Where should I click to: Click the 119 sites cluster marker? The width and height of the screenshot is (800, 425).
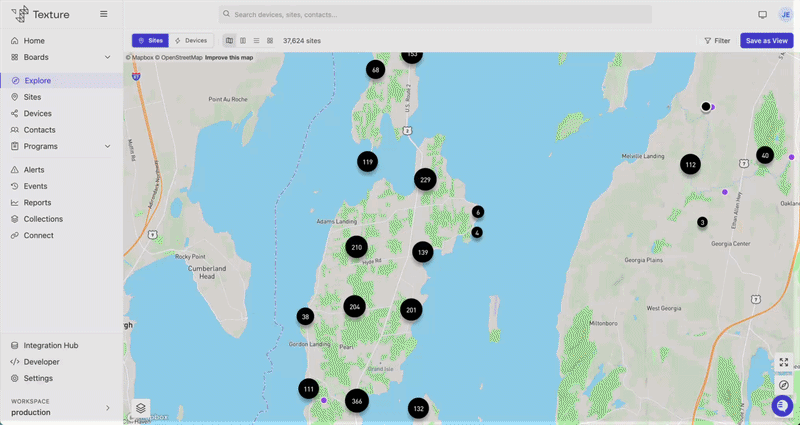tap(367, 162)
